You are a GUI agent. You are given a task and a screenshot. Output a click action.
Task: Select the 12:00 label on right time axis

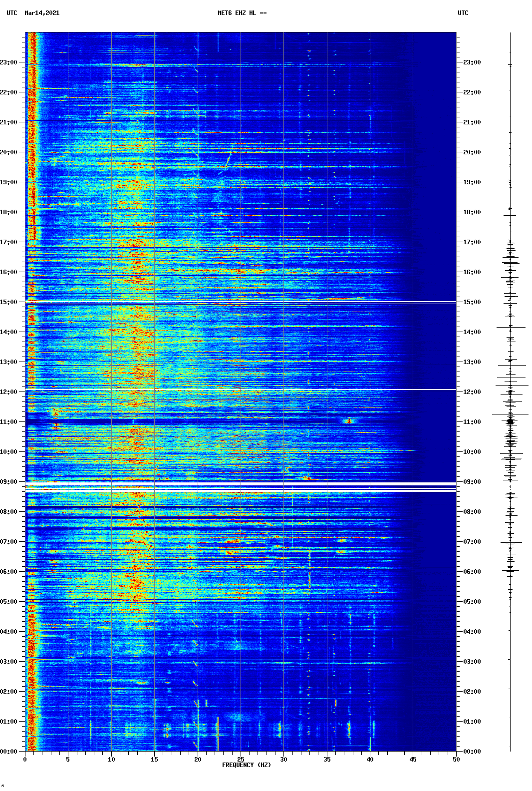[x=472, y=392]
